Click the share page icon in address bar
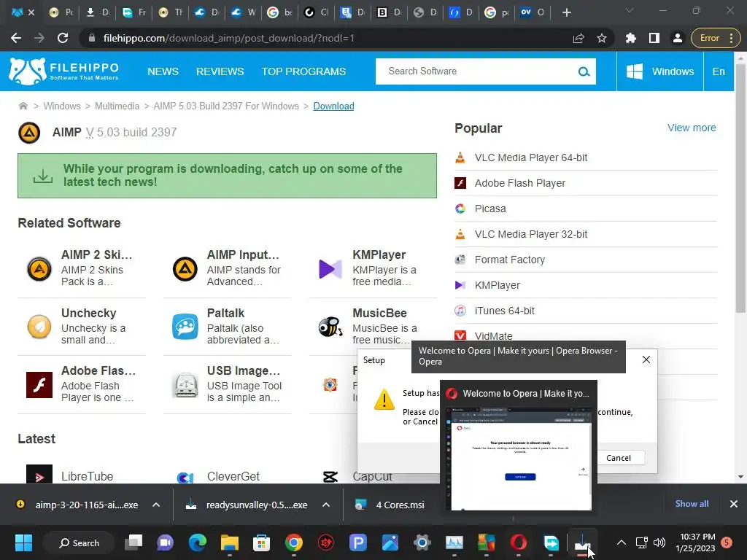The height and width of the screenshot is (560, 747). click(x=578, y=38)
